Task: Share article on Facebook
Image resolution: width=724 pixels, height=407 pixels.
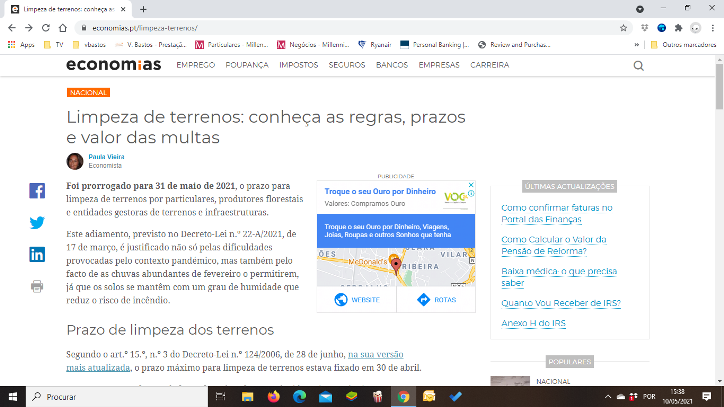Action: tap(37, 190)
